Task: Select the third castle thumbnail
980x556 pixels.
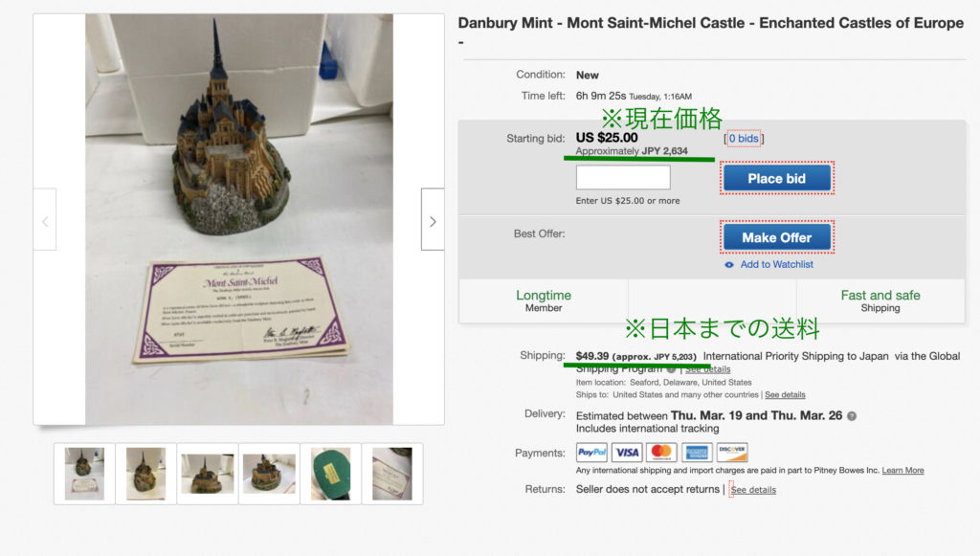Action: (208, 474)
